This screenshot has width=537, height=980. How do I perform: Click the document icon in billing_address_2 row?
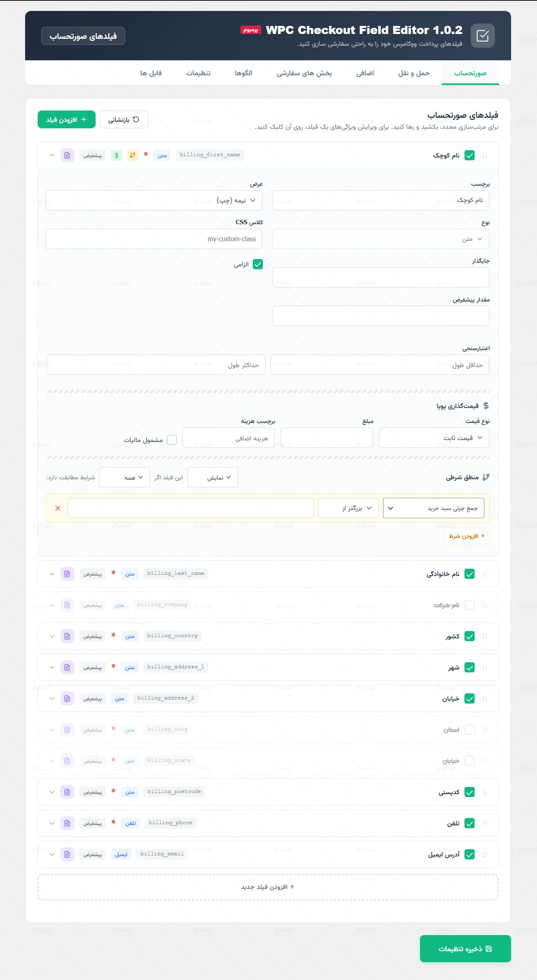(x=67, y=698)
